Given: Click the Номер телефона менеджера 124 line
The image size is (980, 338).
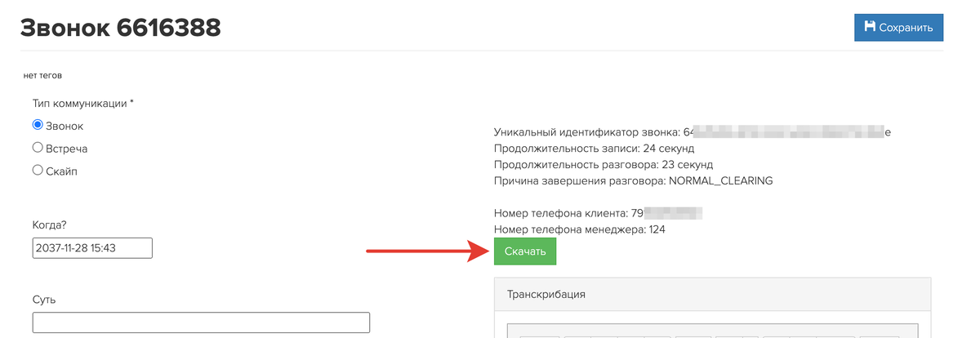Looking at the screenshot, I should 579,230.
